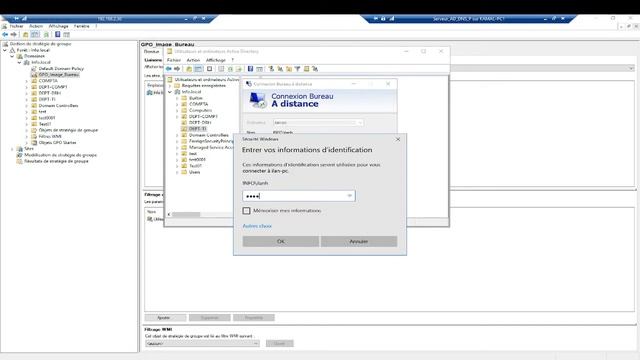Image resolution: width=640 pixels, height=360 pixels.
Task: Click the Ouvrir button beside WMI filter
Action: coord(280,344)
